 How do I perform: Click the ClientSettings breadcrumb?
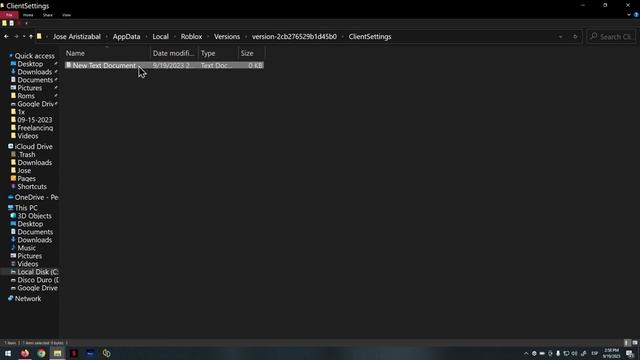pyautogui.click(x=370, y=37)
